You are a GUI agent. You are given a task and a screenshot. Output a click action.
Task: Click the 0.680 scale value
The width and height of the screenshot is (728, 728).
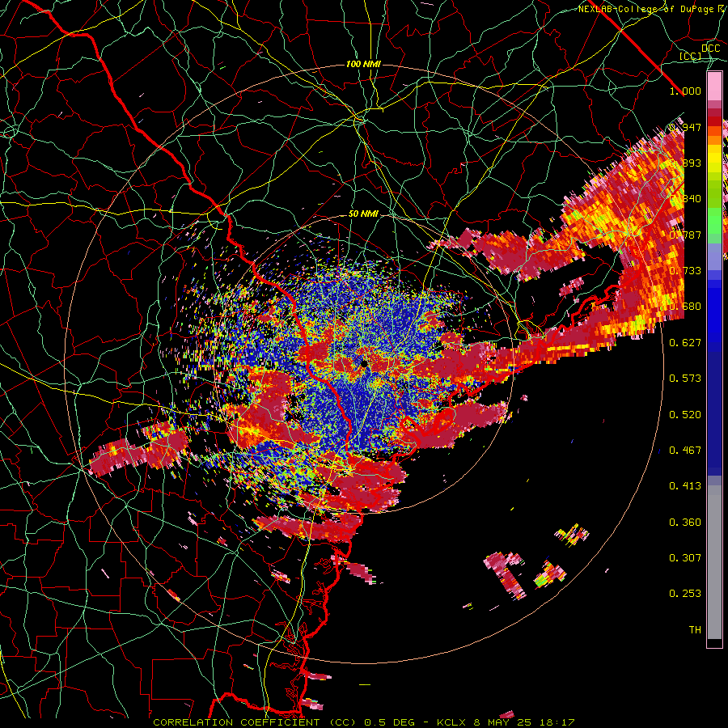(x=685, y=307)
